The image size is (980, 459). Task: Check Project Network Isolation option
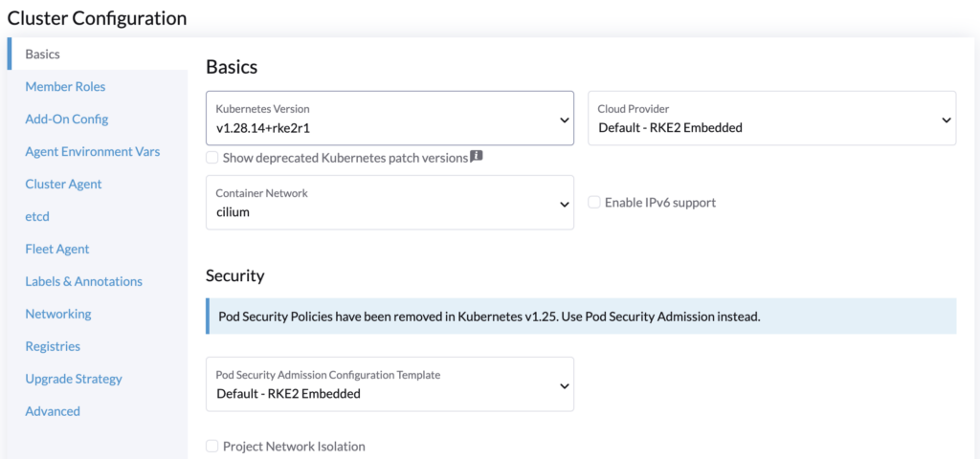[x=212, y=447]
